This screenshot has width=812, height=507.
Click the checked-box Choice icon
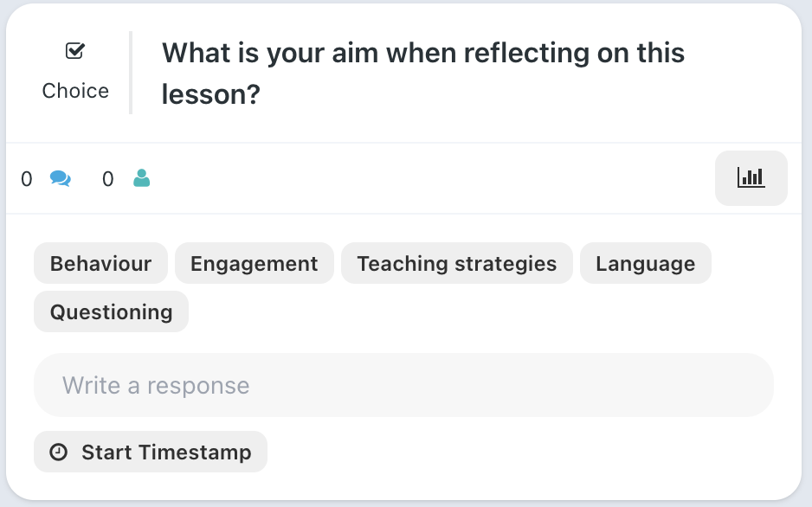point(75,51)
